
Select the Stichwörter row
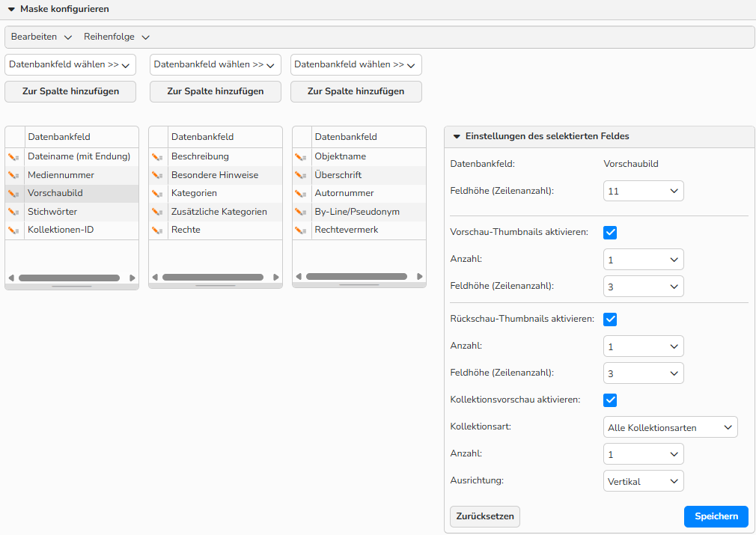72,212
